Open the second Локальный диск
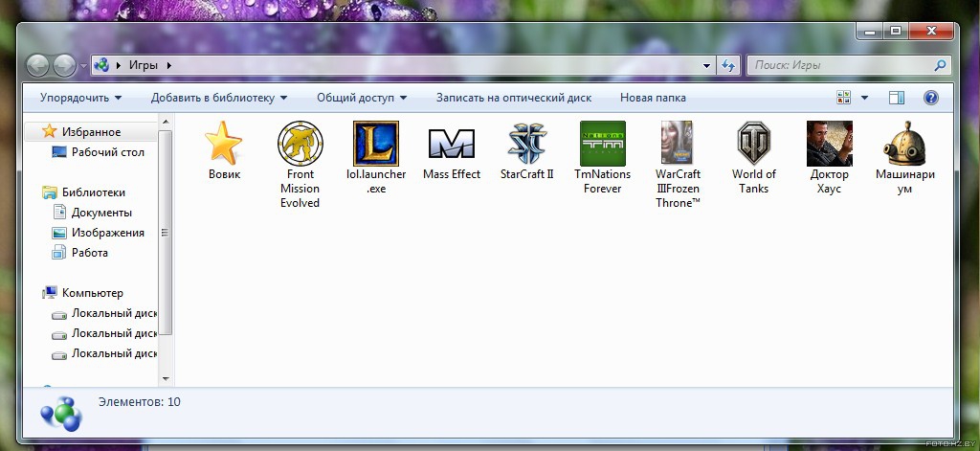This screenshot has height=451, width=980. 103,333
